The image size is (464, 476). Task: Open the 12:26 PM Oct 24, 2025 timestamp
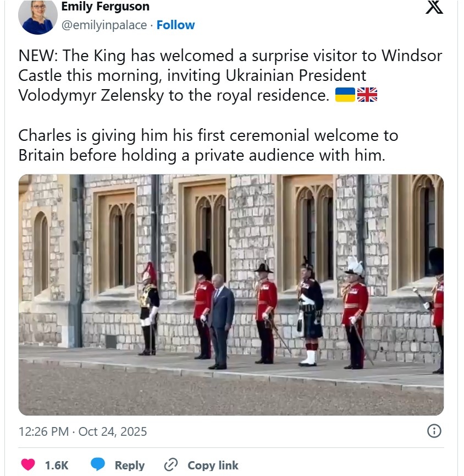click(83, 431)
